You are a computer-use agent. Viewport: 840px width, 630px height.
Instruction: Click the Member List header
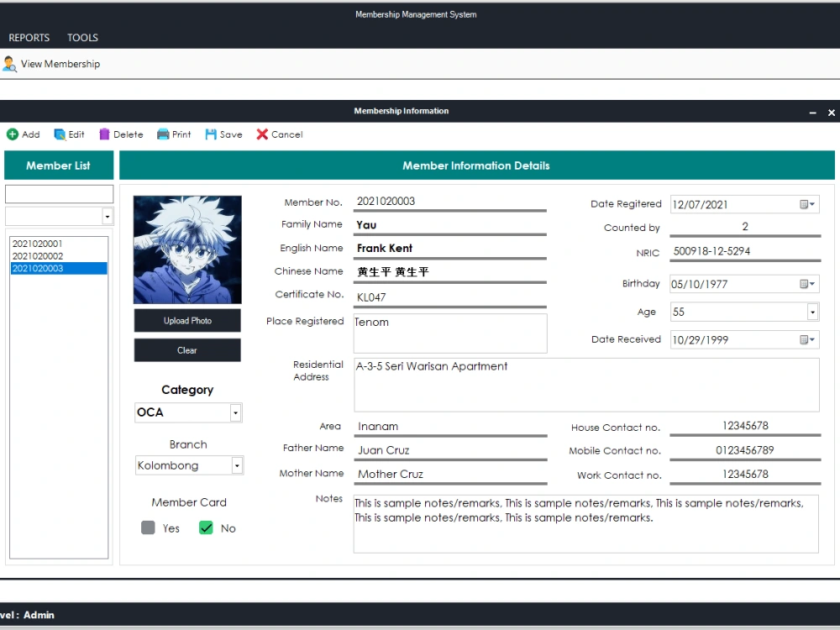tap(59, 165)
